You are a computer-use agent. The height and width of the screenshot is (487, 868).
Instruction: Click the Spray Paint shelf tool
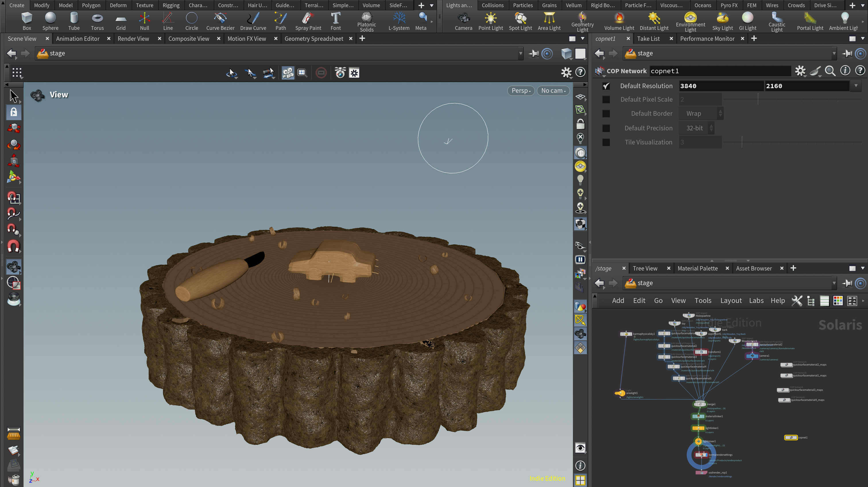point(308,22)
